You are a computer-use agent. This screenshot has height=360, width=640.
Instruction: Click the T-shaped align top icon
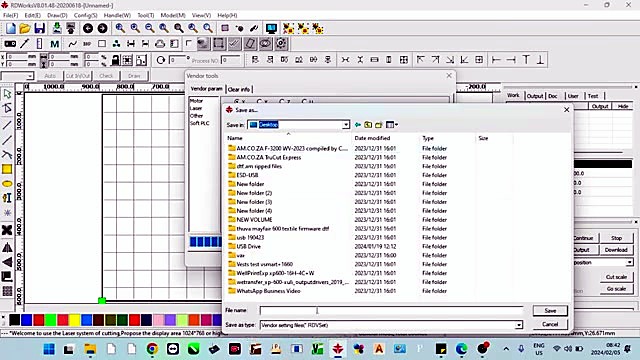[x=526, y=60]
